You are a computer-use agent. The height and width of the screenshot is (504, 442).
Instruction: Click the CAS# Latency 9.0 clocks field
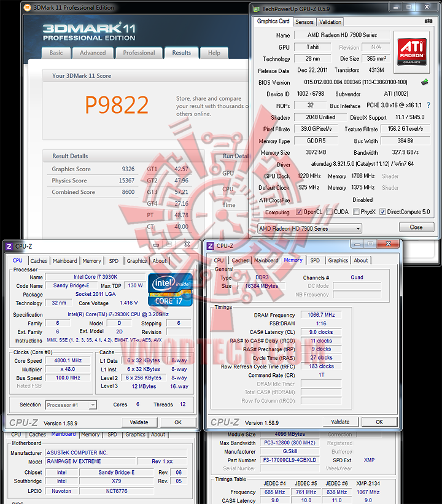[321, 332]
